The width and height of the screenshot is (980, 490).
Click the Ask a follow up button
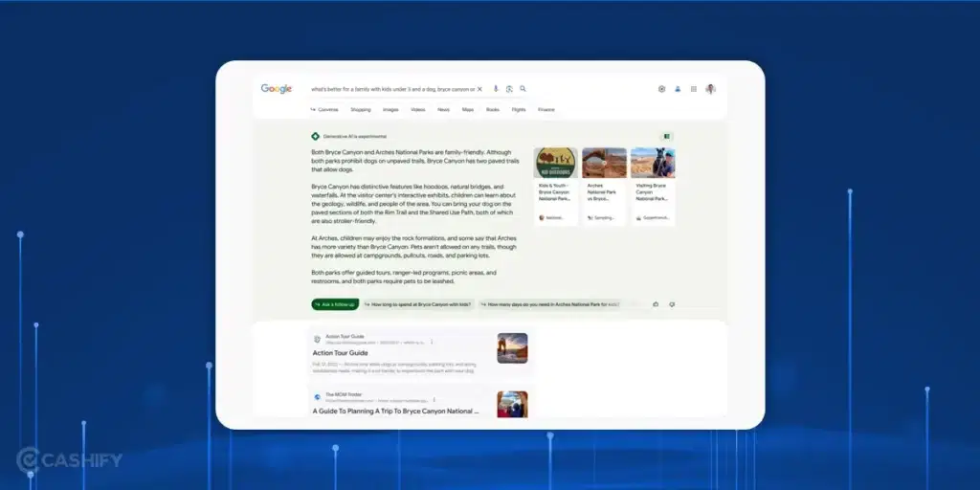pyautogui.click(x=335, y=304)
